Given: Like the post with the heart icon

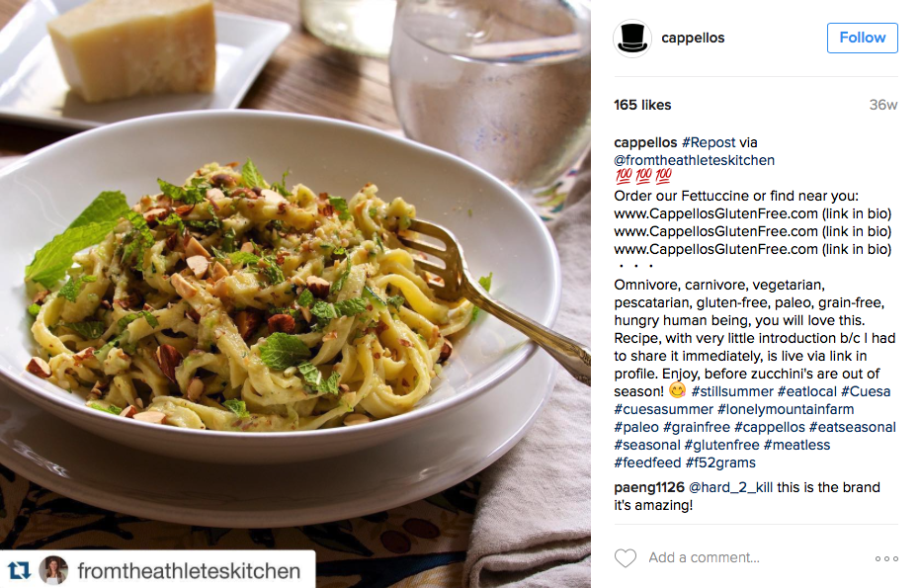Looking at the screenshot, I should [626, 557].
